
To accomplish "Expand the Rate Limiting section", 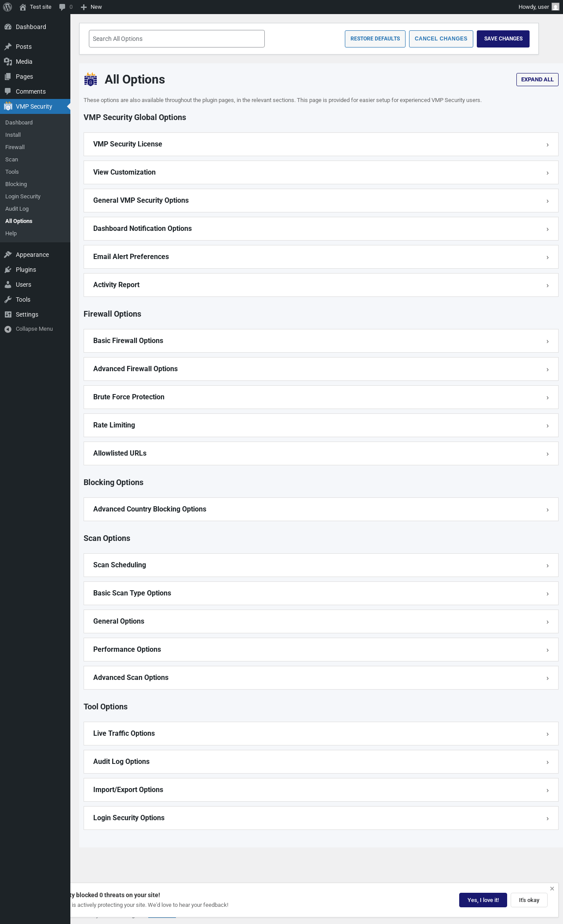I will [x=321, y=425].
